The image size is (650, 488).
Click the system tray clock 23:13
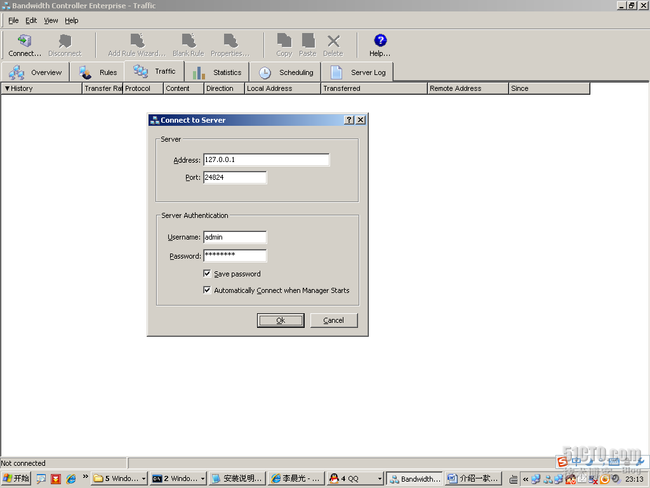[634, 479]
